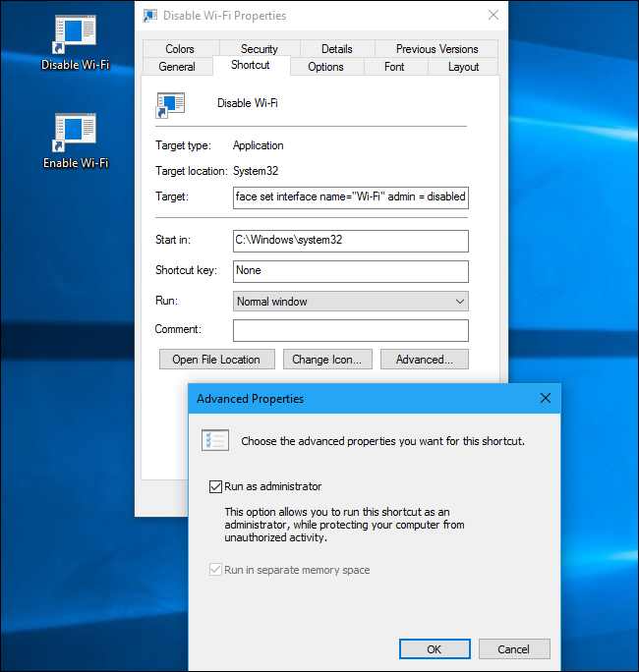
Task: Click into the Shortcut key field
Action: (x=350, y=271)
